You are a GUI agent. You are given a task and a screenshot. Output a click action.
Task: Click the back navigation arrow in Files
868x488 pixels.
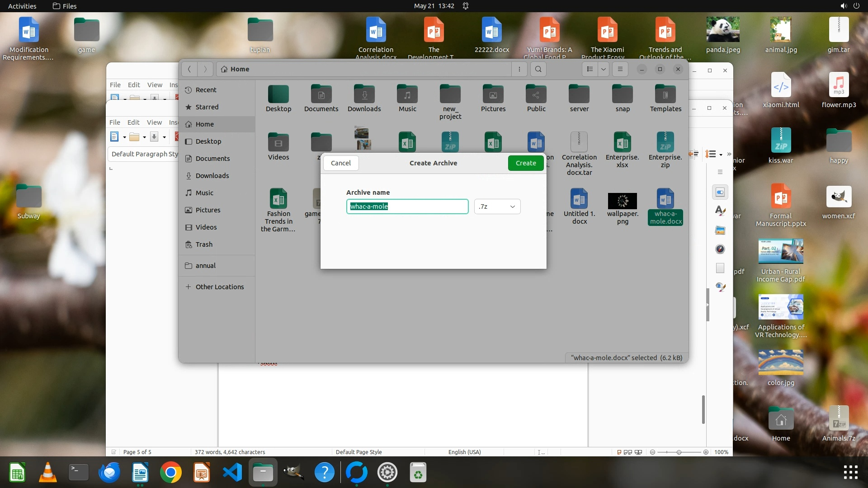[189, 69]
